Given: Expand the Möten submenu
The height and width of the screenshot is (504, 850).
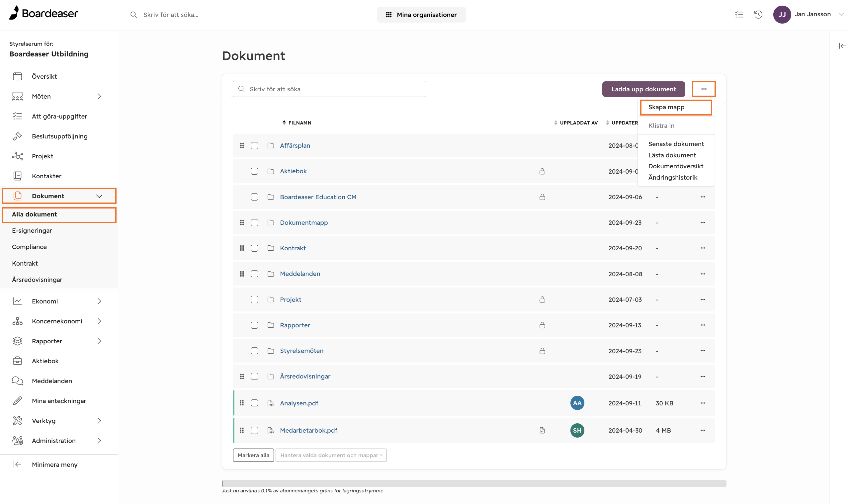Looking at the screenshot, I should (x=99, y=97).
